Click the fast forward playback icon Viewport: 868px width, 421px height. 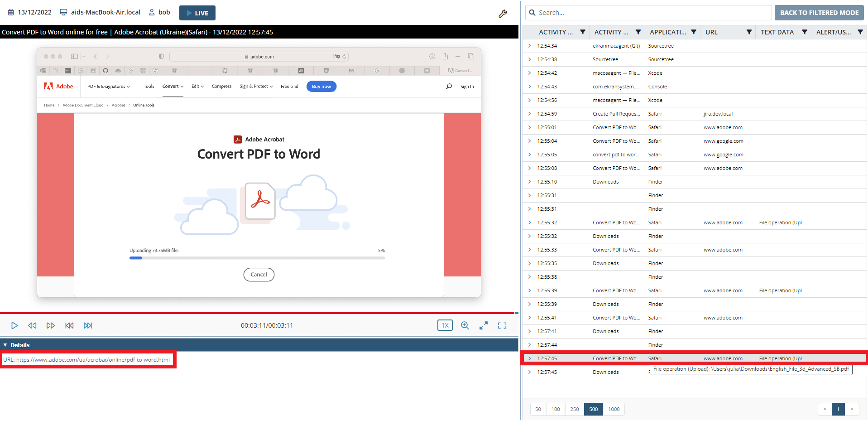click(51, 325)
